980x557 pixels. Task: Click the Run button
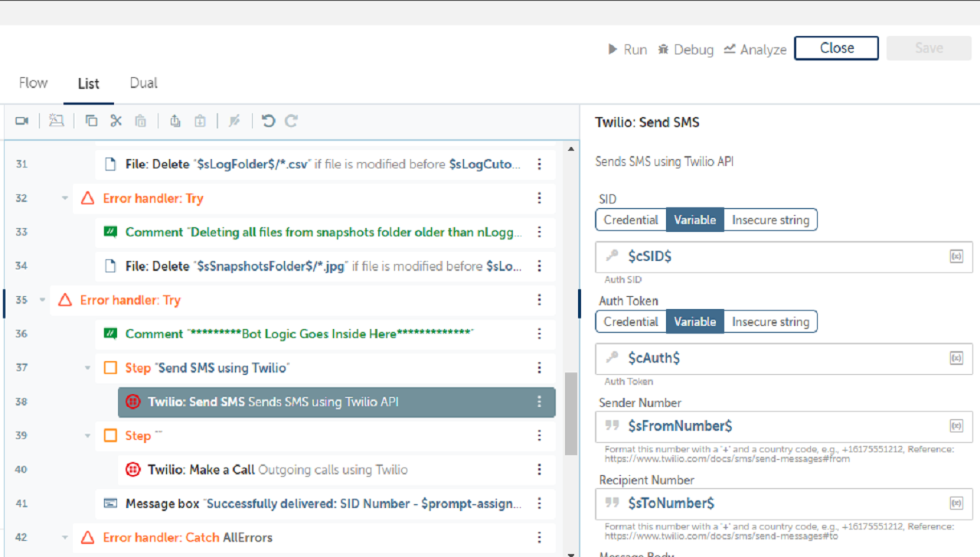tap(627, 50)
